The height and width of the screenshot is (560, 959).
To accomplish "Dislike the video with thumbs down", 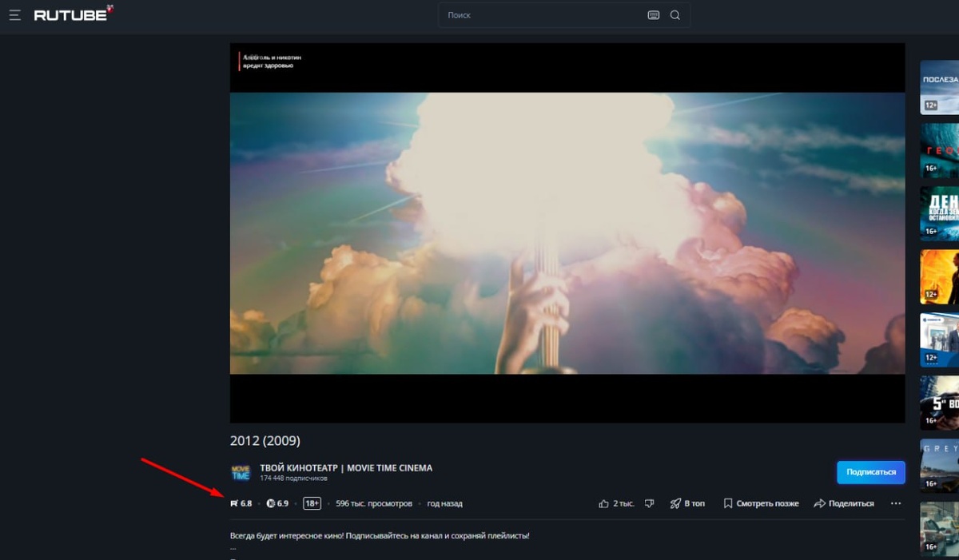I will 650,503.
